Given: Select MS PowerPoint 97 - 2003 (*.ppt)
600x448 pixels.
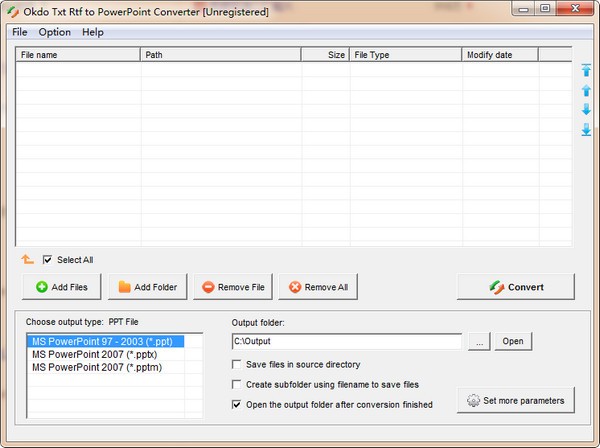Looking at the screenshot, I should point(106,341).
